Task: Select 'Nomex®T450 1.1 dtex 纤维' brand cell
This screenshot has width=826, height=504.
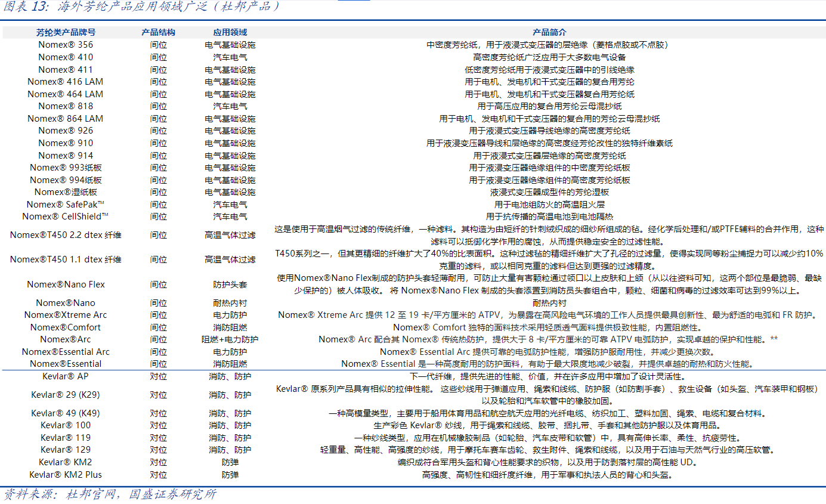Action: [x=66, y=259]
